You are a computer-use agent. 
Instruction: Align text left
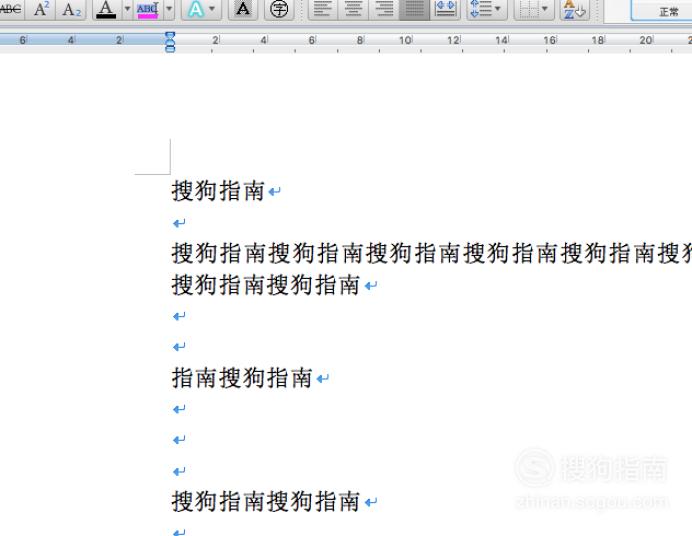pyautogui.click(x=322, y=9)
